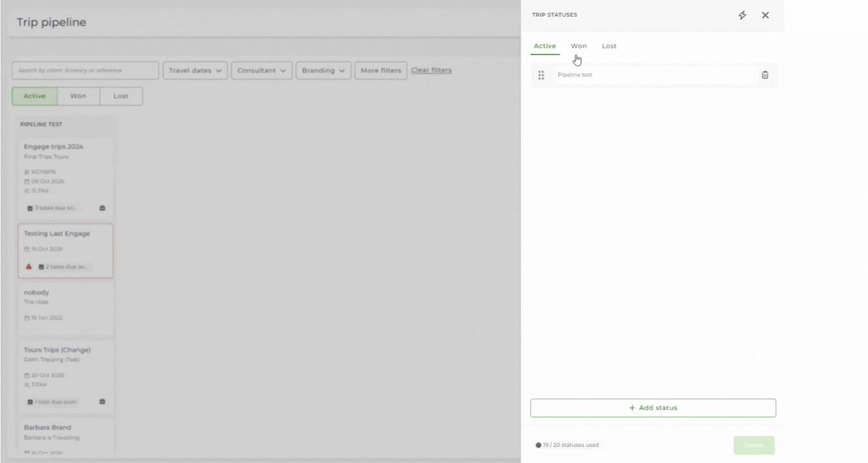Edit the Pipeline test status name field

tap(655, 75)
